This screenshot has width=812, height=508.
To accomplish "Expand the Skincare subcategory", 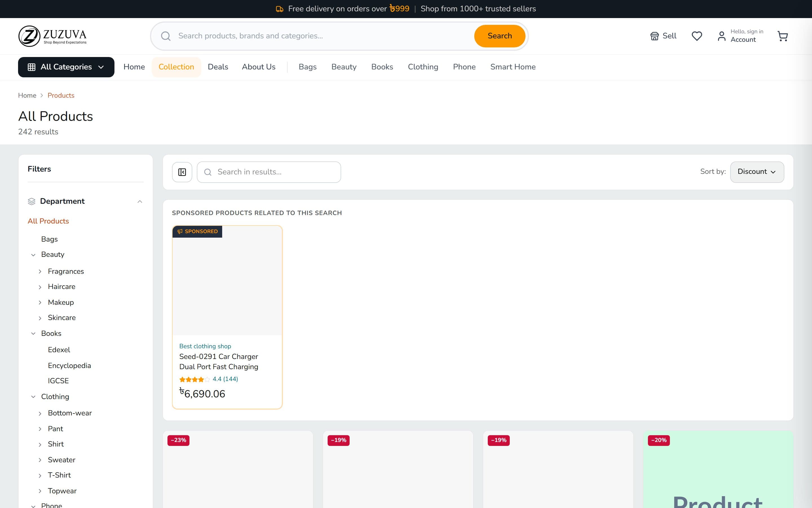I will click(x=40, y=318).
